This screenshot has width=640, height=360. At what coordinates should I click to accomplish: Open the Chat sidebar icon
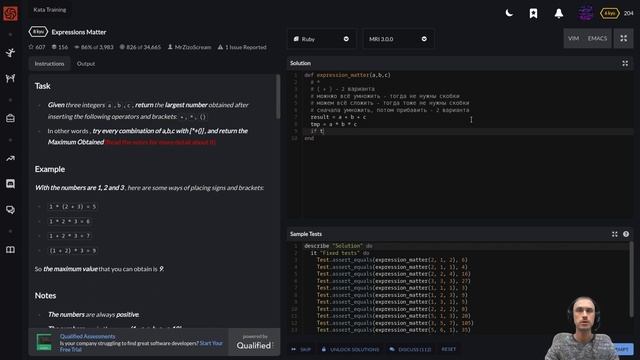click(10, 184)
